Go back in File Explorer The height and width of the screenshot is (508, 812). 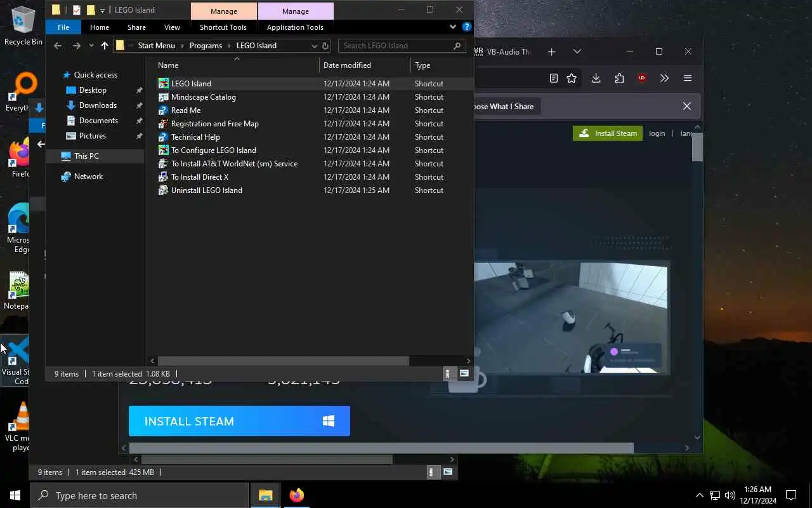(58, 46)
